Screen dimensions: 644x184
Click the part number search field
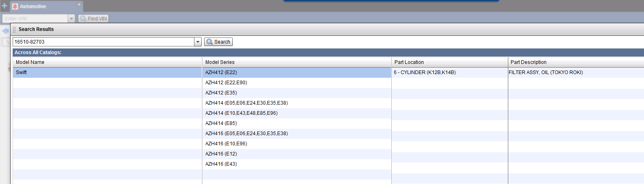coord(104,42)
